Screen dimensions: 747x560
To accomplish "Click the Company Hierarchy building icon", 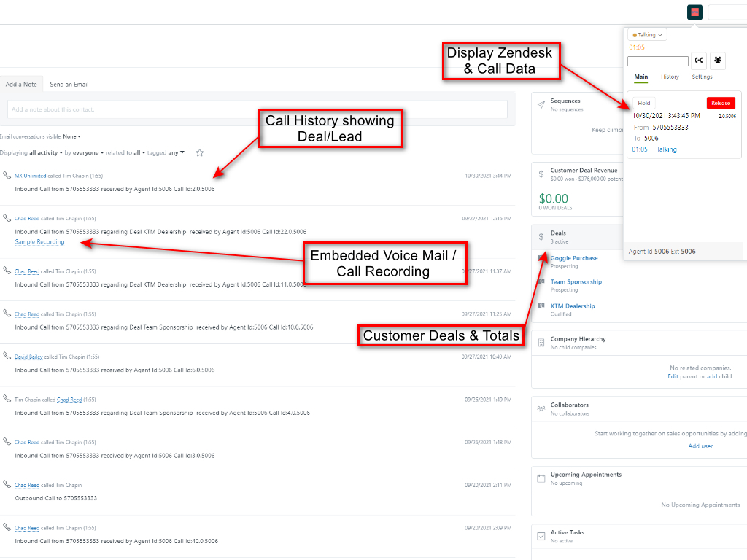I will 541,343.
